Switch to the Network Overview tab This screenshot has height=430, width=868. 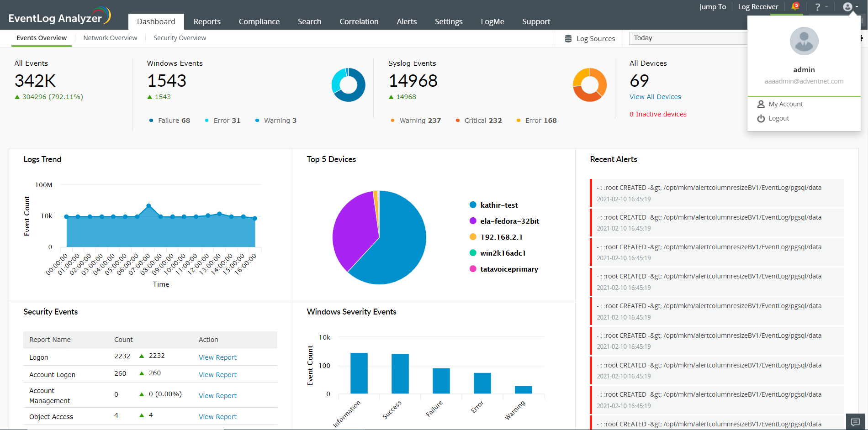[110, 38]
